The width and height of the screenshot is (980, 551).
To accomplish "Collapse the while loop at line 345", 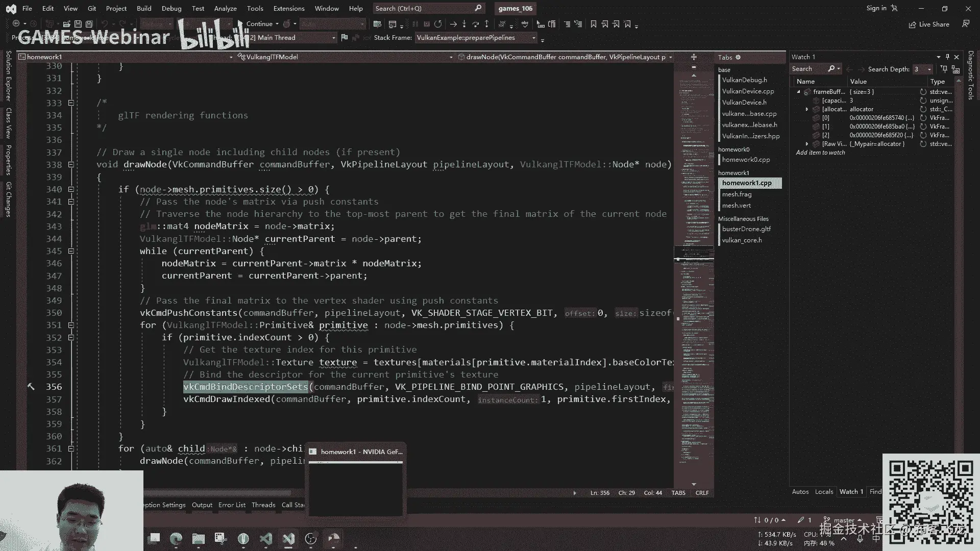I will 71,251.
